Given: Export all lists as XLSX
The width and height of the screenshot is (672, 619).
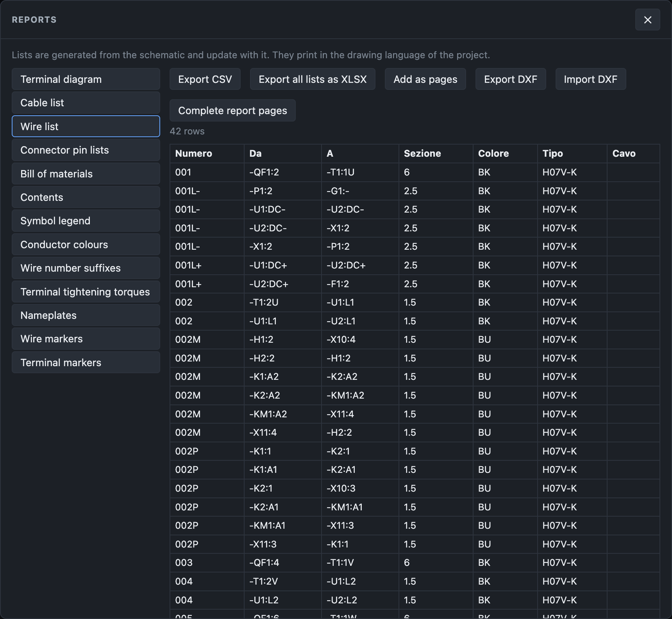Looking at the screenshot, I should [x=313, y=79].
